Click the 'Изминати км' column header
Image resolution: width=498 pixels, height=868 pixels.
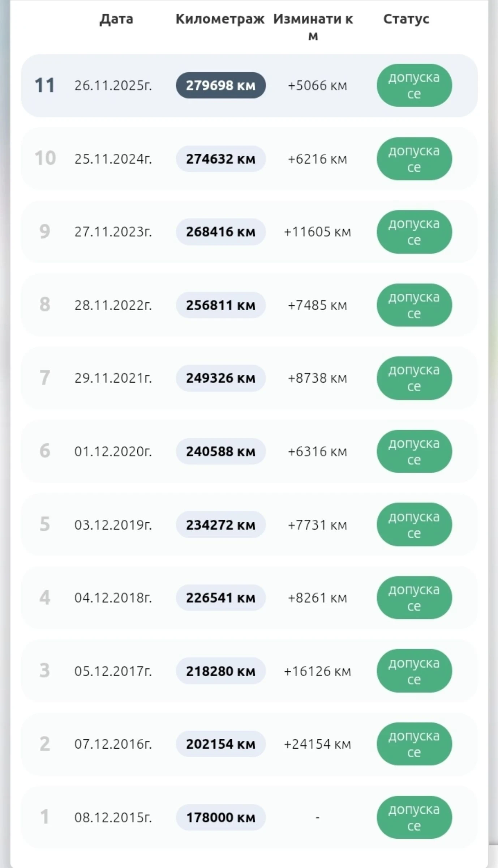pos(313,27)
